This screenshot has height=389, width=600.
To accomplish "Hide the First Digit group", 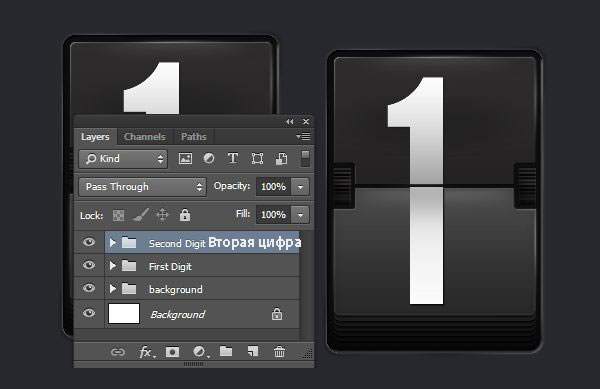I will [x=89, y=265].
